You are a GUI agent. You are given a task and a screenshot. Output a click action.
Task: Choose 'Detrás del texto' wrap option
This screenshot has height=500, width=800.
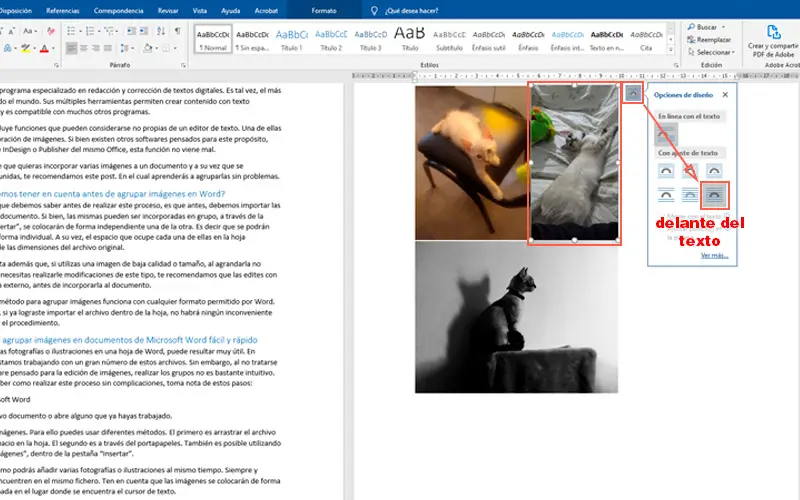click(x=690, y=194)
